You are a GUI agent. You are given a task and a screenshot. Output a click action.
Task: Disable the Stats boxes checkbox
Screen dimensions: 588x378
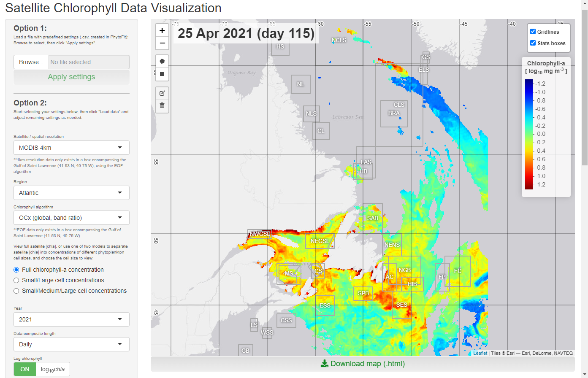533,43
